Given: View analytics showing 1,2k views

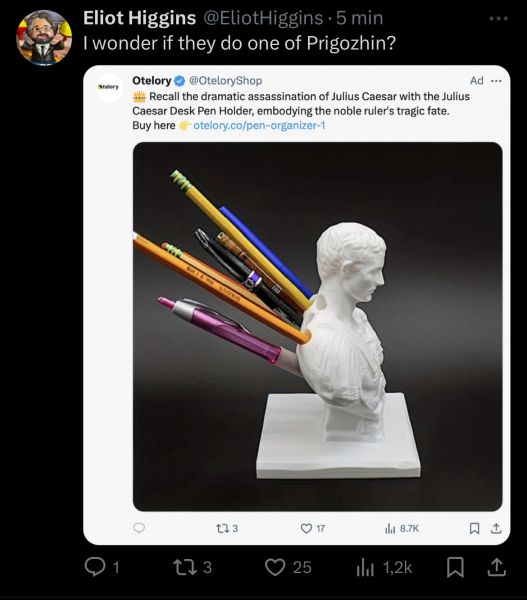Looking at the screenshot, I should 365,567.
